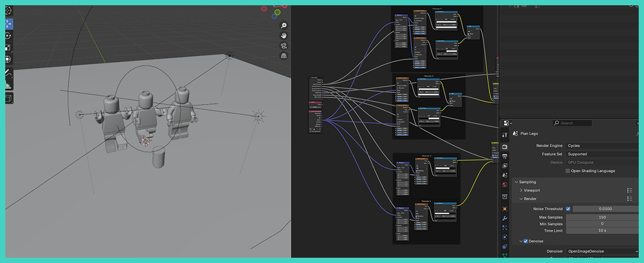This screenshot has height=263, width=644.
Task: Select the Rotate tool
Action: [x=9, y=36]
